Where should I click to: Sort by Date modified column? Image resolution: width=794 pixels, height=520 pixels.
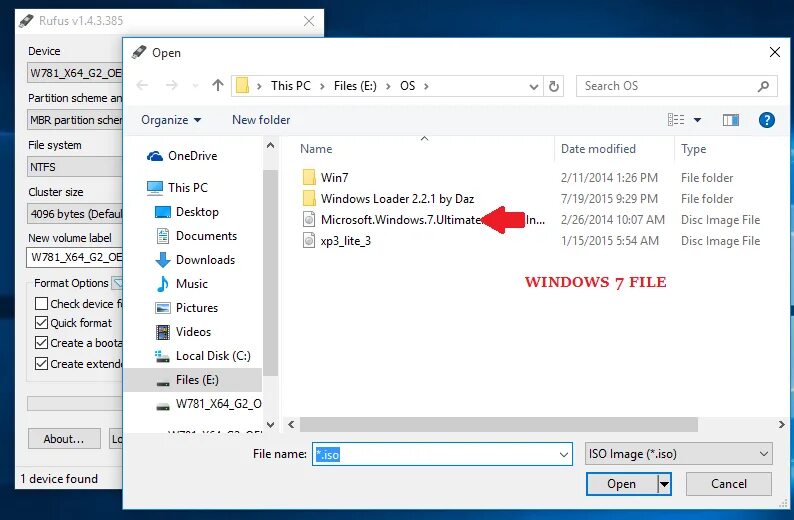click(598, 149)
